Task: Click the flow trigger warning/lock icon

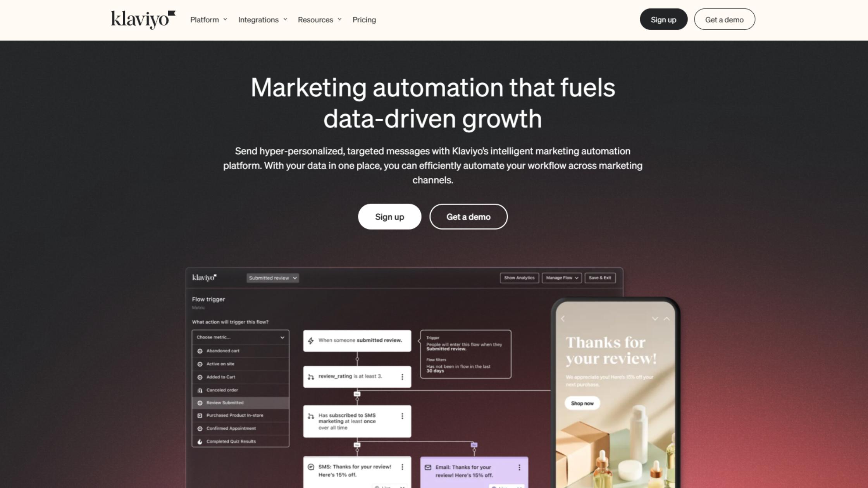Action: 200,390
